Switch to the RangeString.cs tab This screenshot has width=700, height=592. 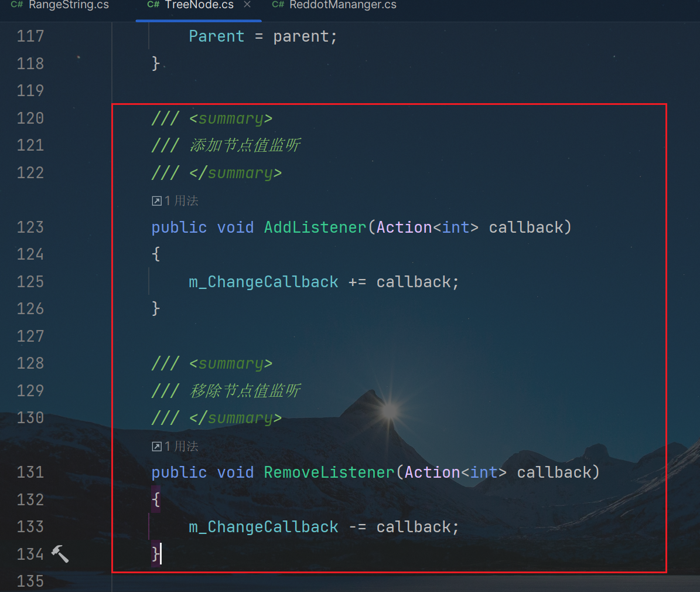[x=69, y=5]
